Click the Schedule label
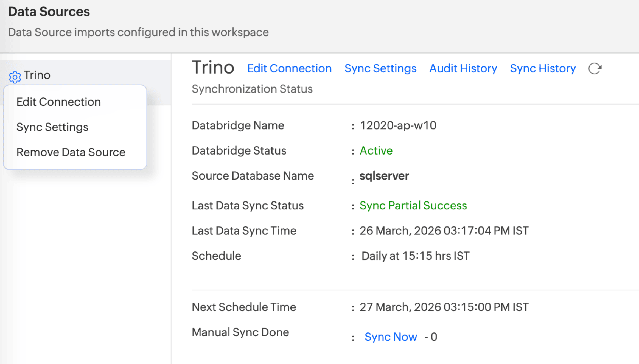The width and height of the screenshot is (639, 364). coord(216,256)
